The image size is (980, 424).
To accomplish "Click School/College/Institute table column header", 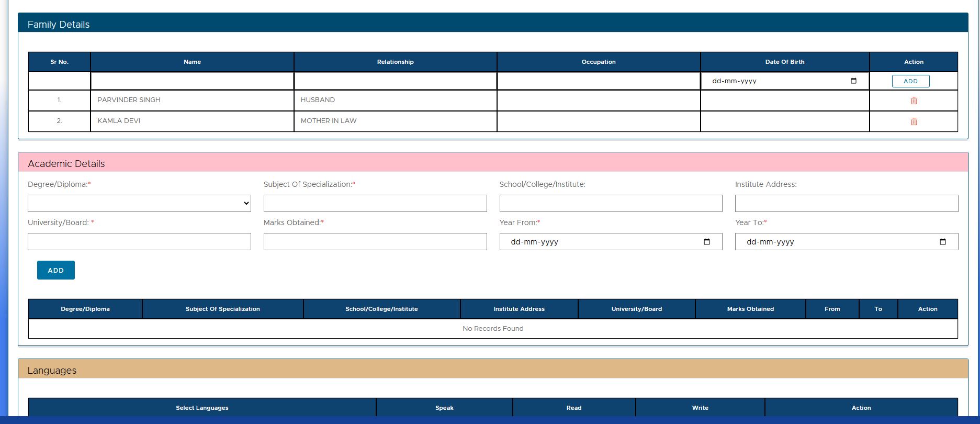I will [x=381, y=309].
